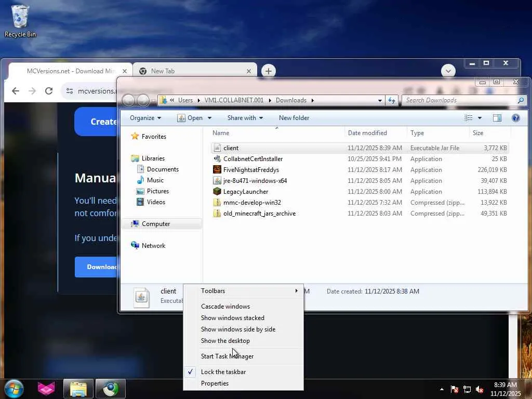Click Explorer's Forward navigation button
532x399 pixels.
[143, 100]
